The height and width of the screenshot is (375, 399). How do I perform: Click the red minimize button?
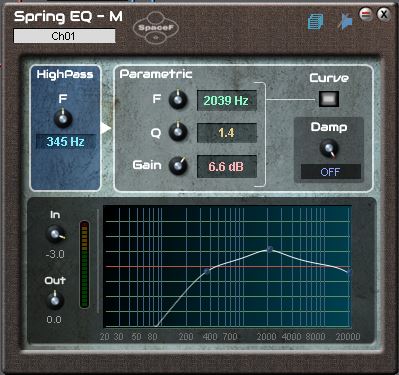pos(366,14)
